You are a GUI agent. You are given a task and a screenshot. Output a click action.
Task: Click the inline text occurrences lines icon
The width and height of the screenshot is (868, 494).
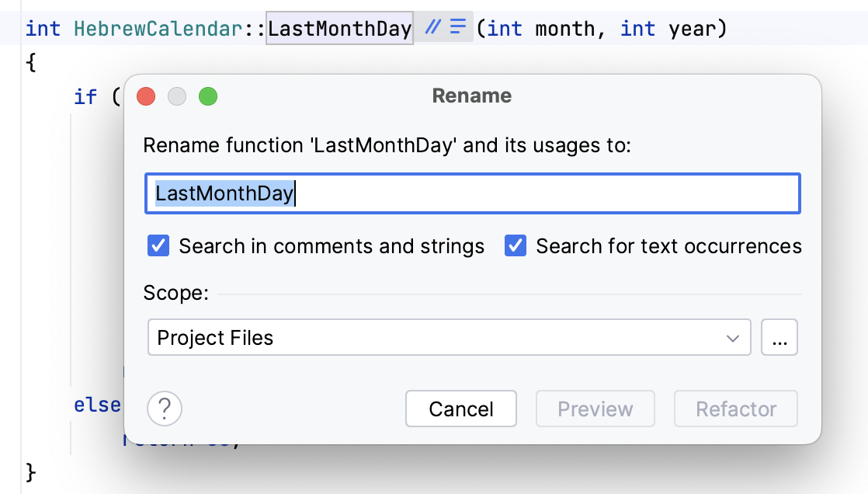tap(458, 28)
